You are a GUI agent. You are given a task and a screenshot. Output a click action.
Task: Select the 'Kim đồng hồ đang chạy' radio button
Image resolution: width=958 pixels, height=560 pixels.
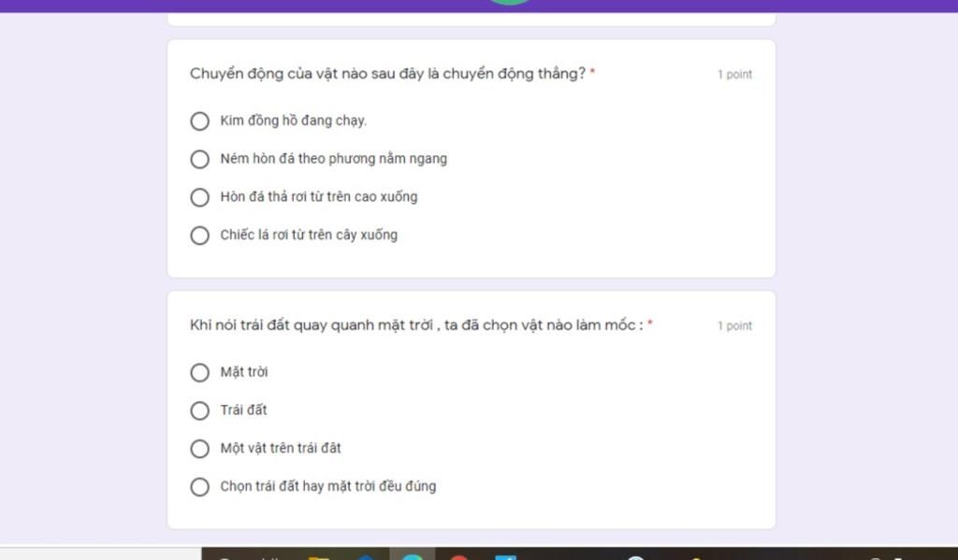tap(199, 121)
